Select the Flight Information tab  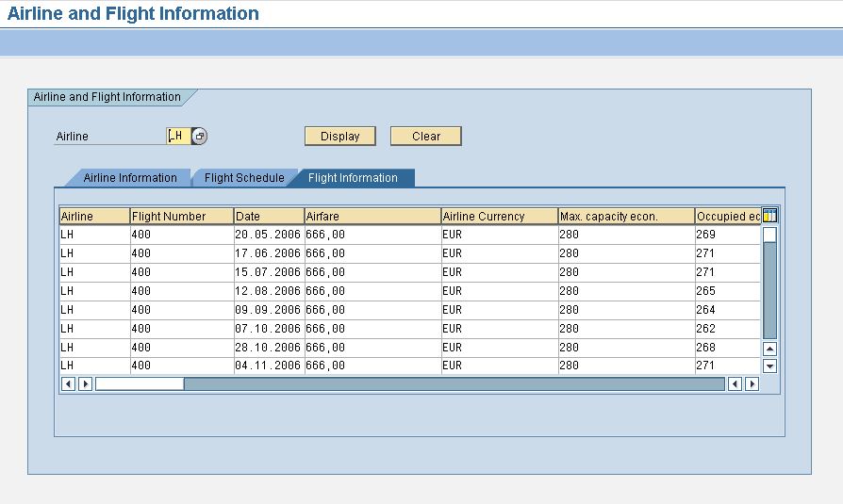click(x=353, y=178)
